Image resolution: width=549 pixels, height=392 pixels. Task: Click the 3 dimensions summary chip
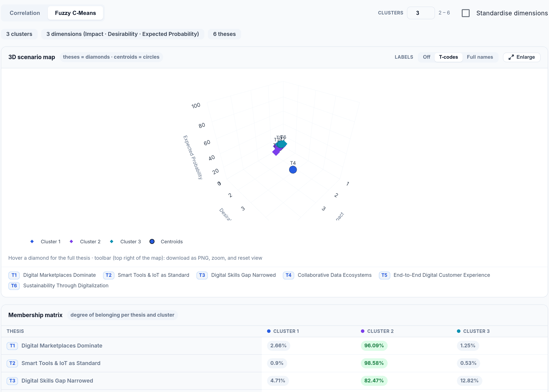point(123,34)
